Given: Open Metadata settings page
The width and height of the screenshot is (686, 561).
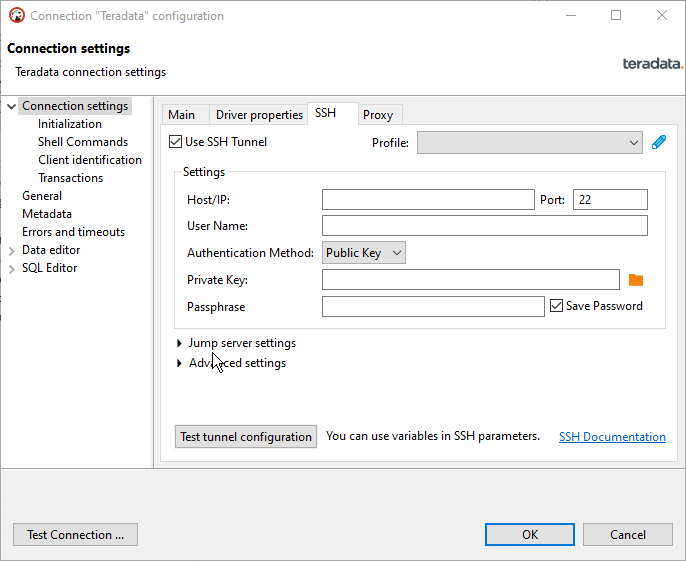Looking at the screenshot, I should (x=47, y=214).
